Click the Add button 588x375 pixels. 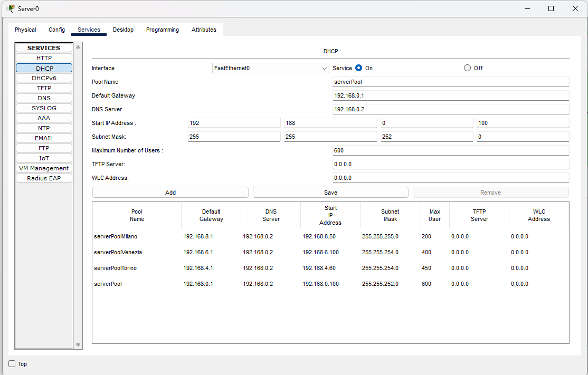pyautogui.click(x=170, y=192)
